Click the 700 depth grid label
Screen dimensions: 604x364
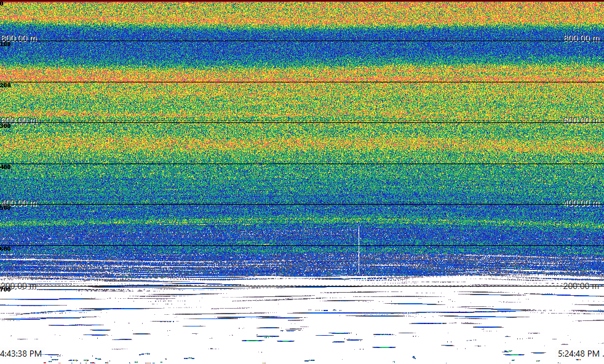point(6,290)
